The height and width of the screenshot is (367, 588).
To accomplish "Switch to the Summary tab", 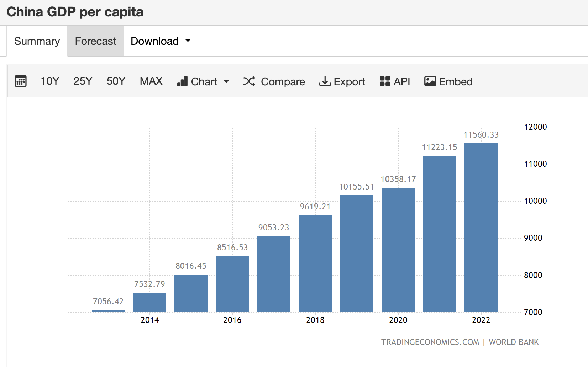I will (37, 41).
